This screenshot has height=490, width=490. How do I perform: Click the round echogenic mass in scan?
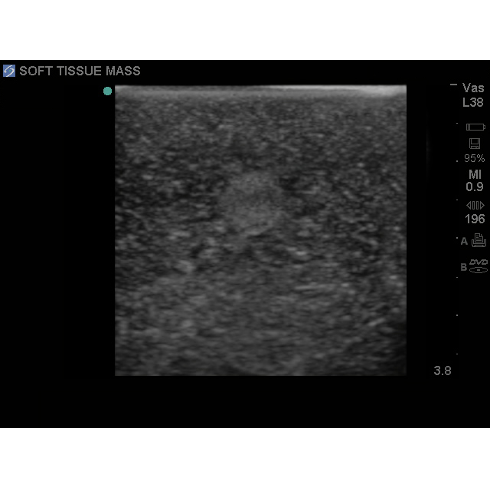coord(252,203)
